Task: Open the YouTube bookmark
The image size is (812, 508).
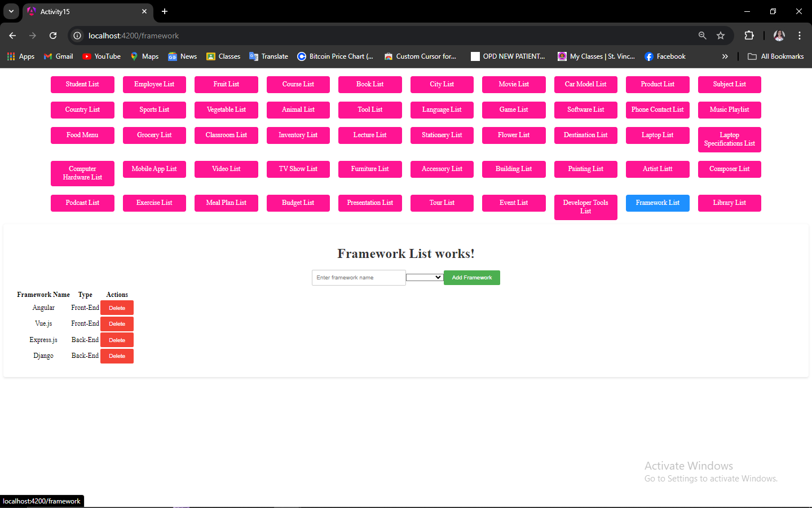Action: (x=101, y=56)
